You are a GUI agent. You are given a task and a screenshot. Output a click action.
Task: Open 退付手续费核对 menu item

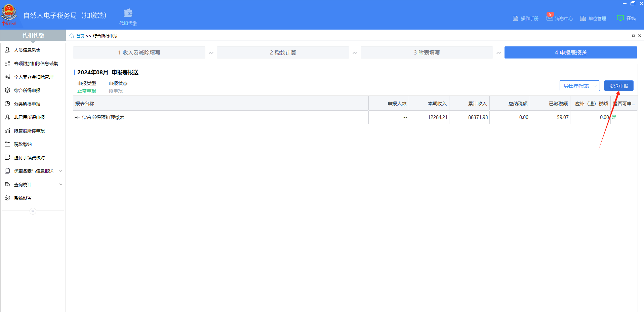[x=33, y=157]
